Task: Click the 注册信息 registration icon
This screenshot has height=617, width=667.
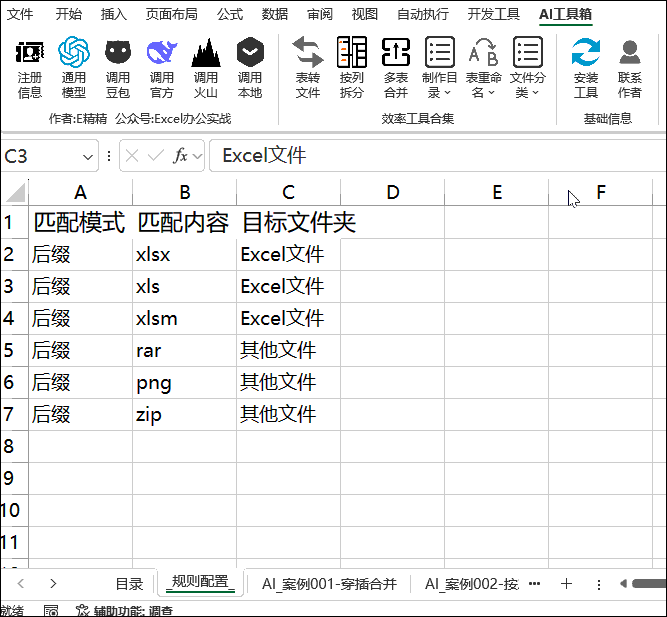Action: click(x=30, y=66)
